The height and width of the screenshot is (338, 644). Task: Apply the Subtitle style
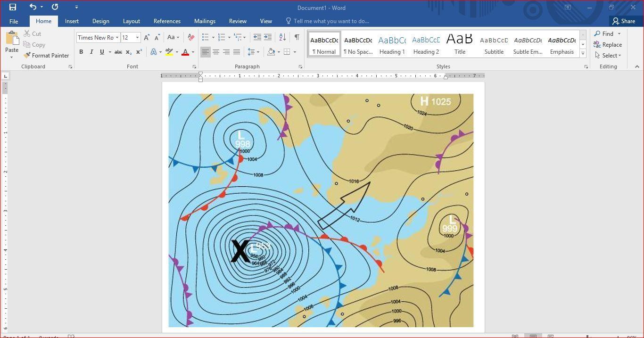[x=494, y=44]
